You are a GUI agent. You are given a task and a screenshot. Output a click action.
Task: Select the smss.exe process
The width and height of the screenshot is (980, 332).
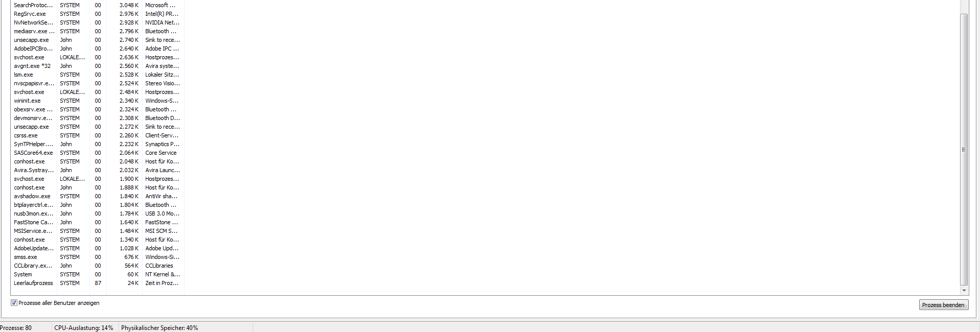point(98,257)
